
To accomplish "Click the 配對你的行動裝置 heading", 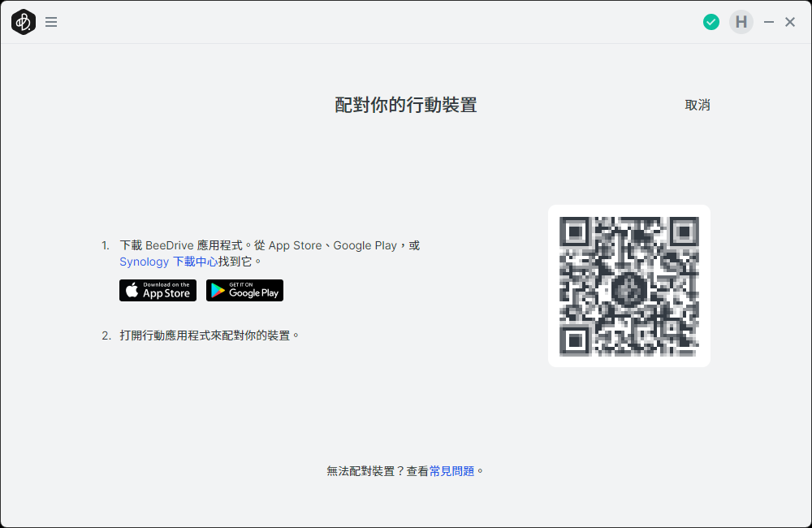I will coord(406,105).
